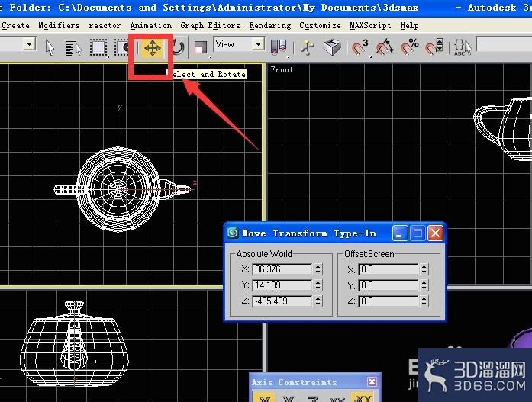This screenshot has width=532, height=402.
Task: Click Absolute World Y value field
Action: 282,285
